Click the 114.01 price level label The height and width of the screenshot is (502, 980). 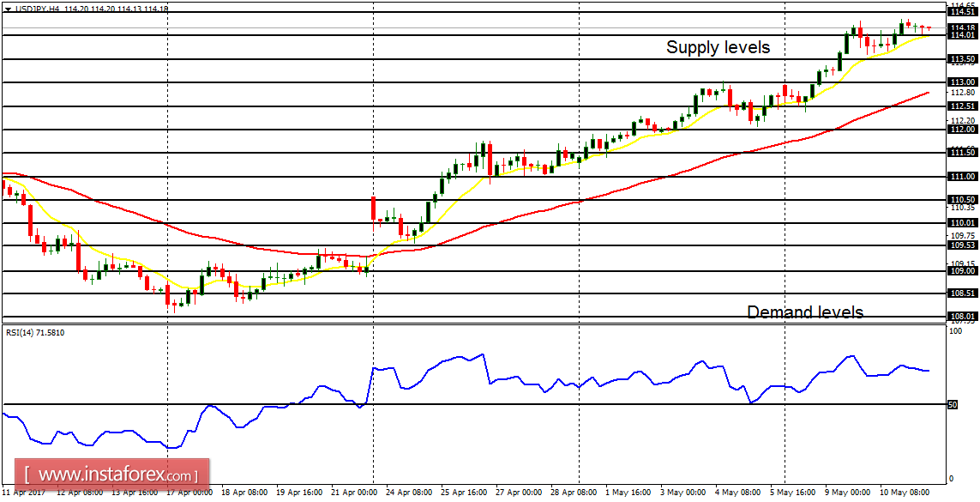point(963,36)
